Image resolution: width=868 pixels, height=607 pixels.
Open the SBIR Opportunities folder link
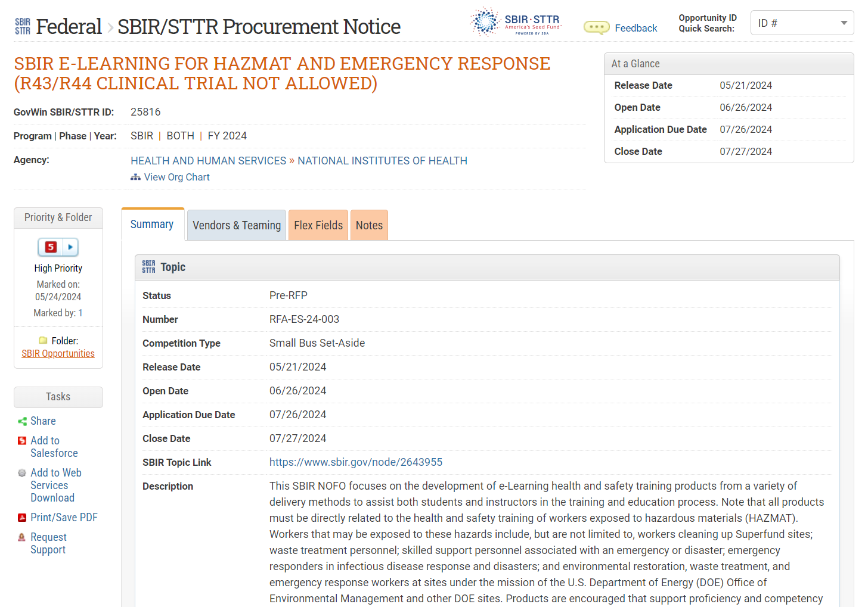pos(58,354)
